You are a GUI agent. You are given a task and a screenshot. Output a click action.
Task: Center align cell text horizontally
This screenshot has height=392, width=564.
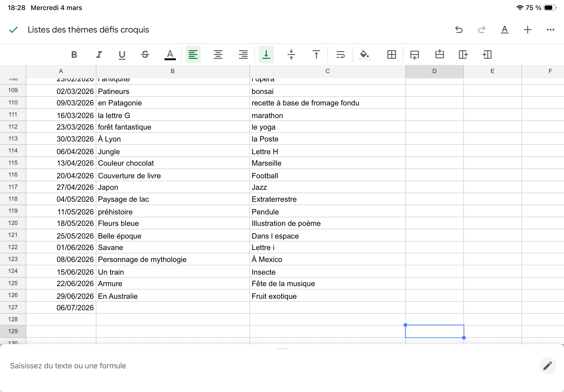[x=218, y=54]
